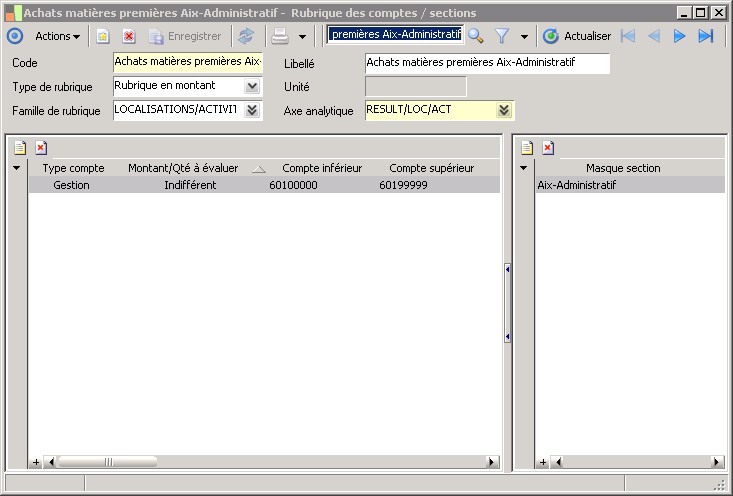Click section mask grid scroll left arrow
This screenshot has width=733, height=496.
click(558, 462)
